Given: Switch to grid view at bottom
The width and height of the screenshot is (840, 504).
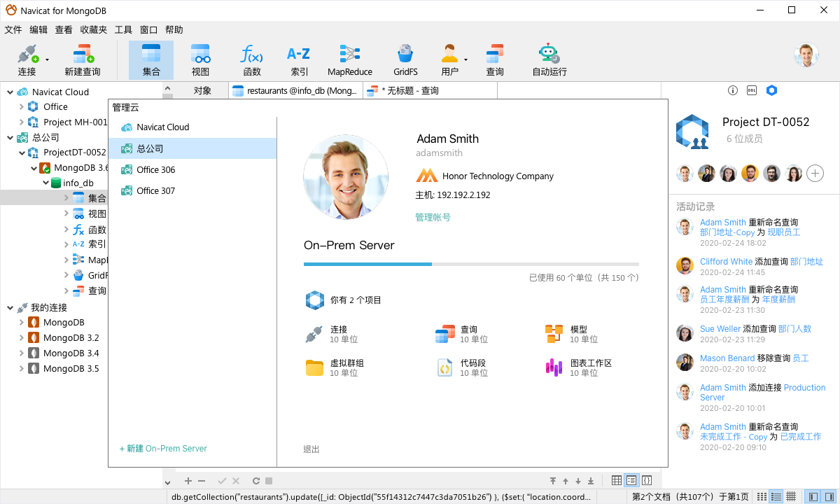Looking at the screenshot, I should tap(616, 481).
